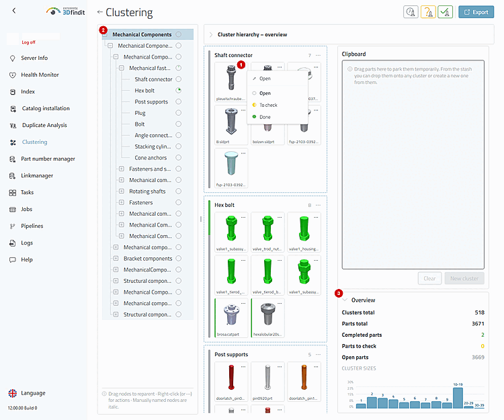
Task: Click the open-status filter toolbar icon
Action: click(411, 12)
